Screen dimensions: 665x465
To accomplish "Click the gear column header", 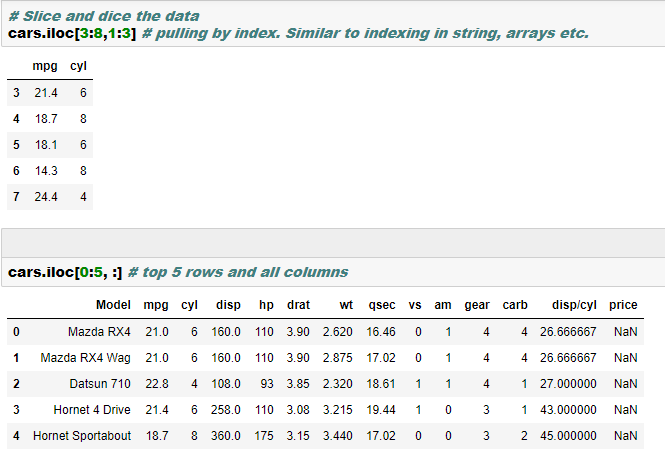I will point(477,305).
